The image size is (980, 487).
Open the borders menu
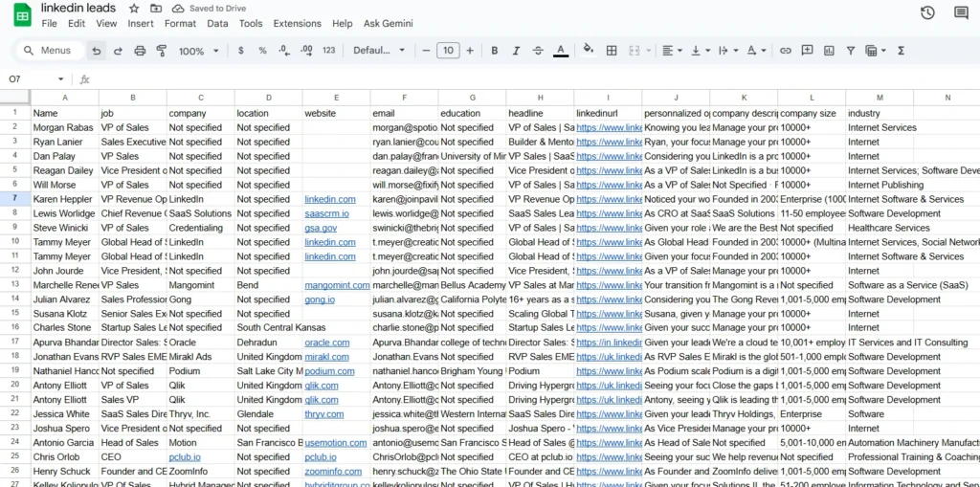point(612,51)
